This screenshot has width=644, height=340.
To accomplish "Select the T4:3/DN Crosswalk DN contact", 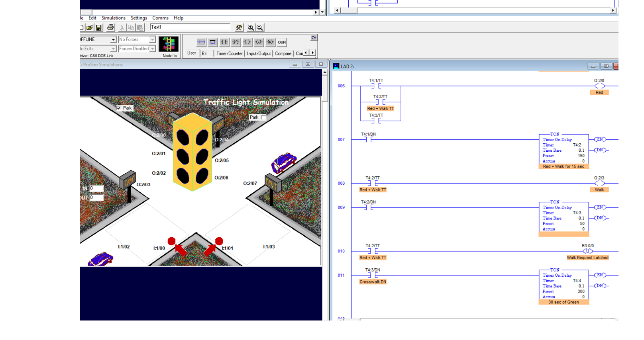I will coord(373,276).
